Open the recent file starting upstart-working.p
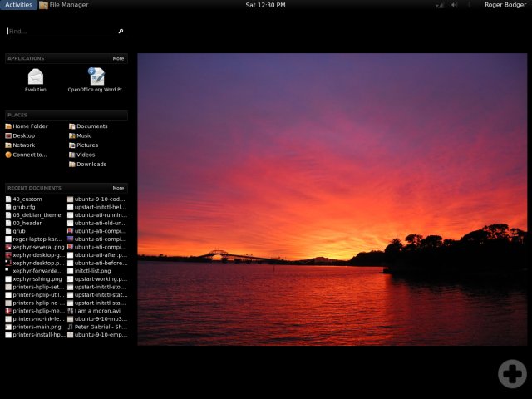Image resolution: width=532 pixels, height=399 pixels. [x=97, y=279]
